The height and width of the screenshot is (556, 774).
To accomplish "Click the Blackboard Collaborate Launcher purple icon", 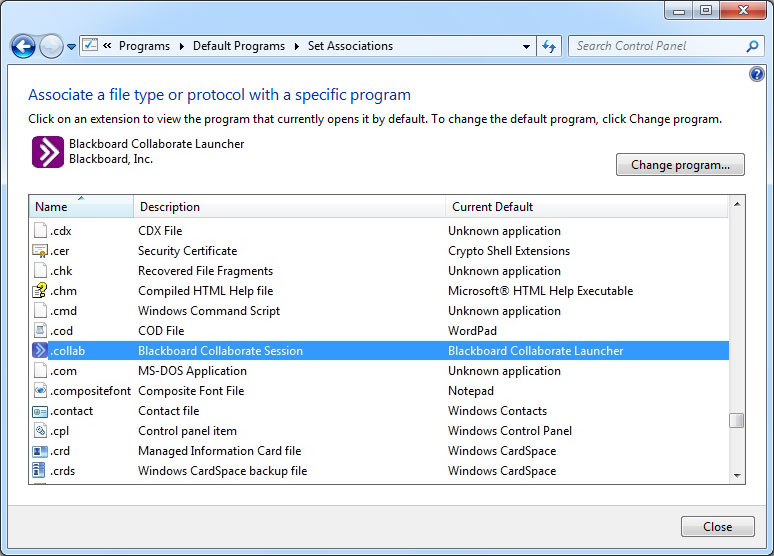I will coord(48,152).
